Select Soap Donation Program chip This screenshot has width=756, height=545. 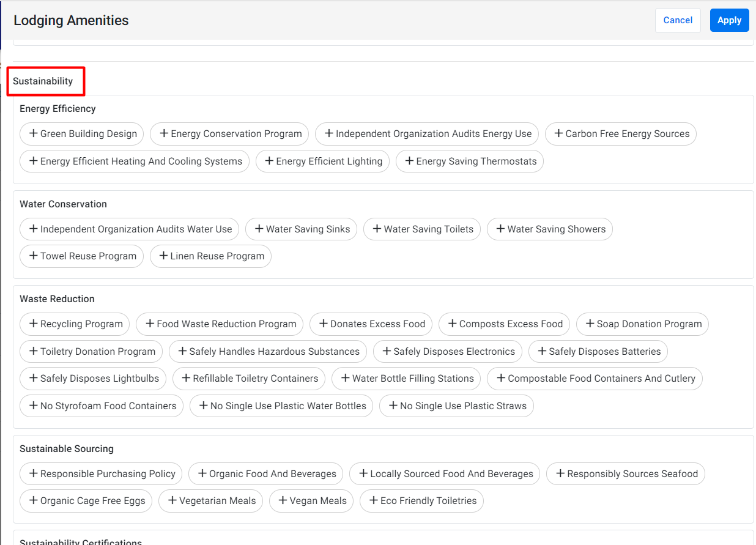click(642, 324)
